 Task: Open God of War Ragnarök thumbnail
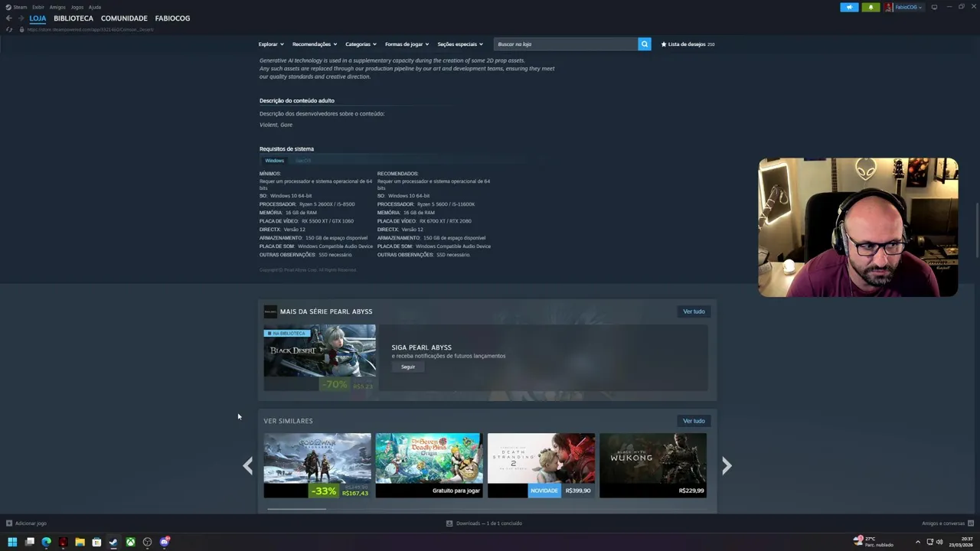tap(317, 458)
